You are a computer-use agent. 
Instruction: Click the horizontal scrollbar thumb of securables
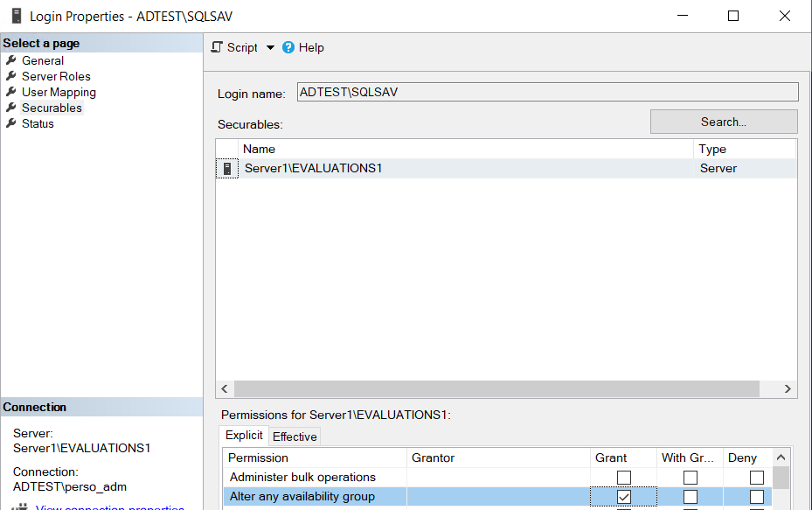496,388
